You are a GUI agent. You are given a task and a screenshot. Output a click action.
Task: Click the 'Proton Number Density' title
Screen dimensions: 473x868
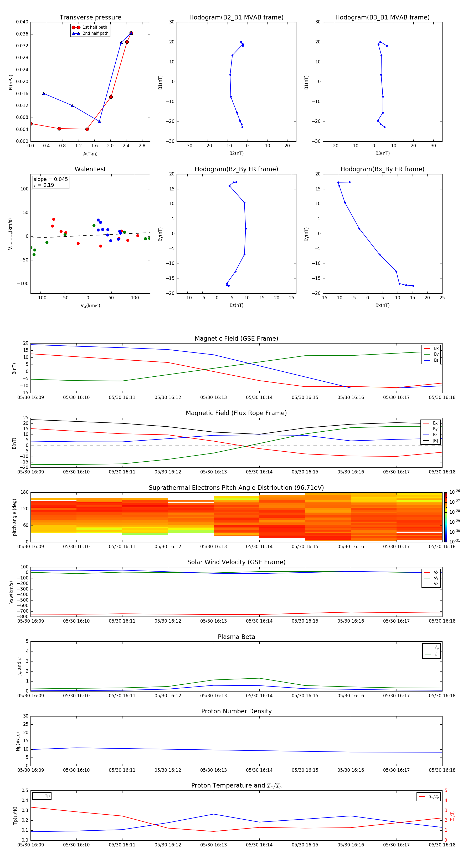236,711
